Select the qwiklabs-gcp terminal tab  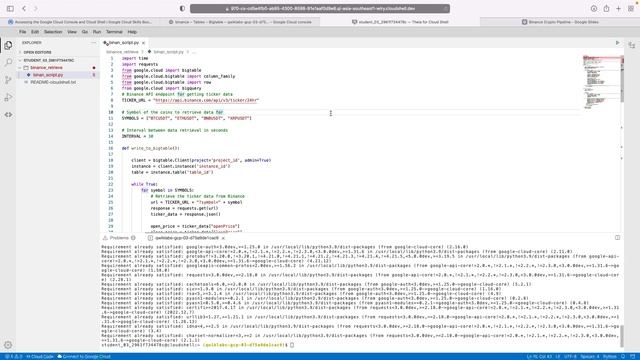pyautogui.click(x=187, y=238)
